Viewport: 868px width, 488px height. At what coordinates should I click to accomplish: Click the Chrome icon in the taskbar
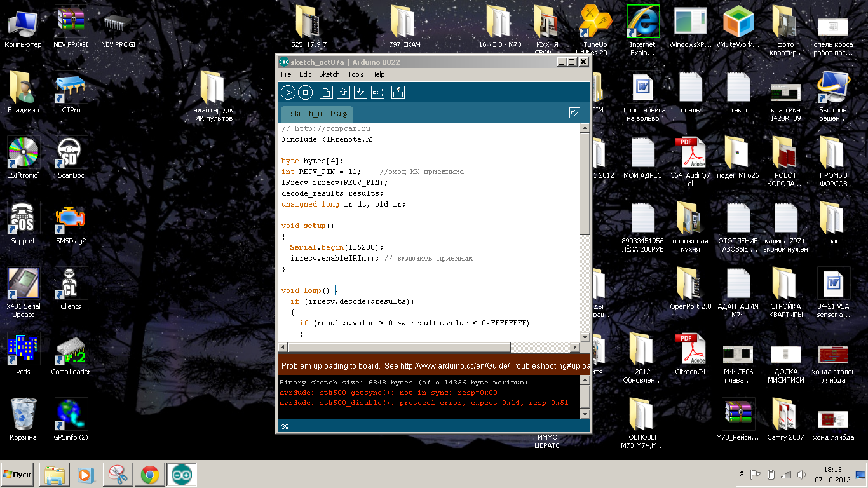click(150, 475)
